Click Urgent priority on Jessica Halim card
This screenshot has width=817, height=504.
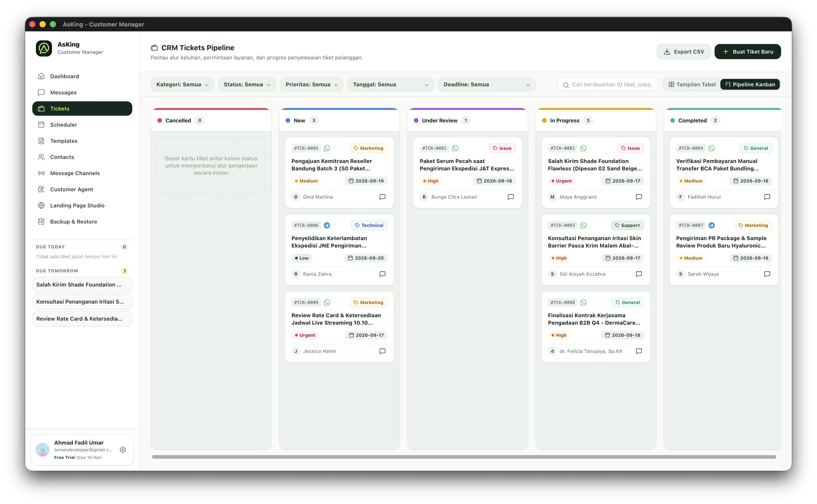point(305,335)
